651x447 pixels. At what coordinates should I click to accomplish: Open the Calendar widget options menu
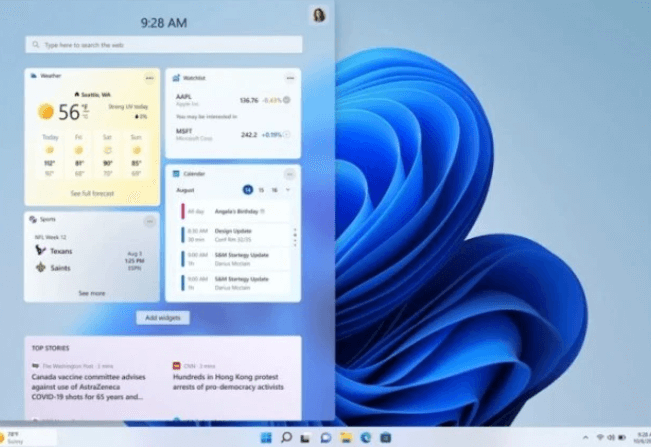tap(289, 174)
